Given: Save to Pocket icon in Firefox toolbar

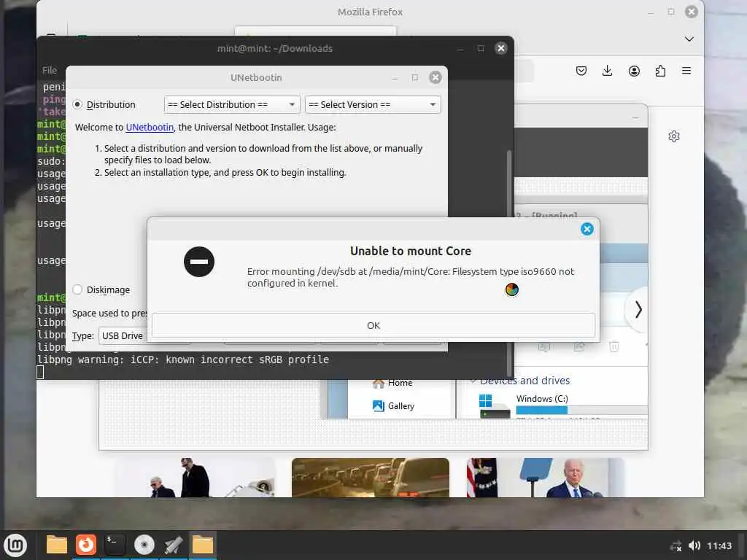Looking at the screenshot, I should (581, 71).
